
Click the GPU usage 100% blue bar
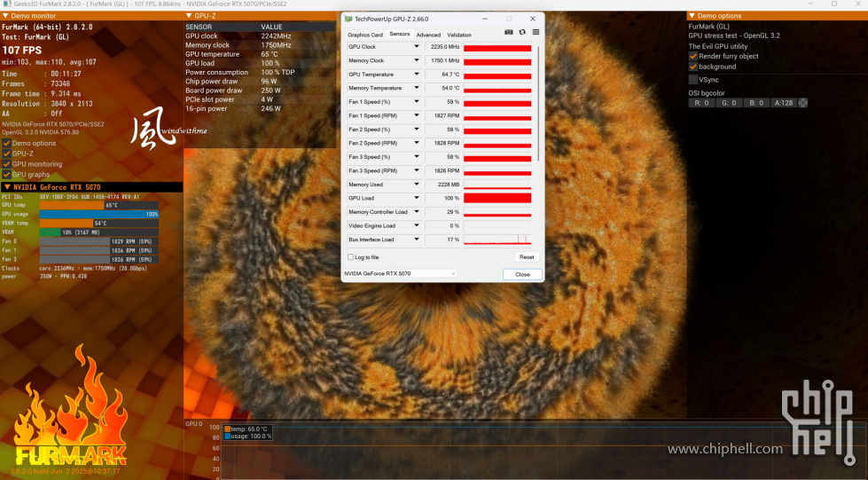click(x=99, y=214)
